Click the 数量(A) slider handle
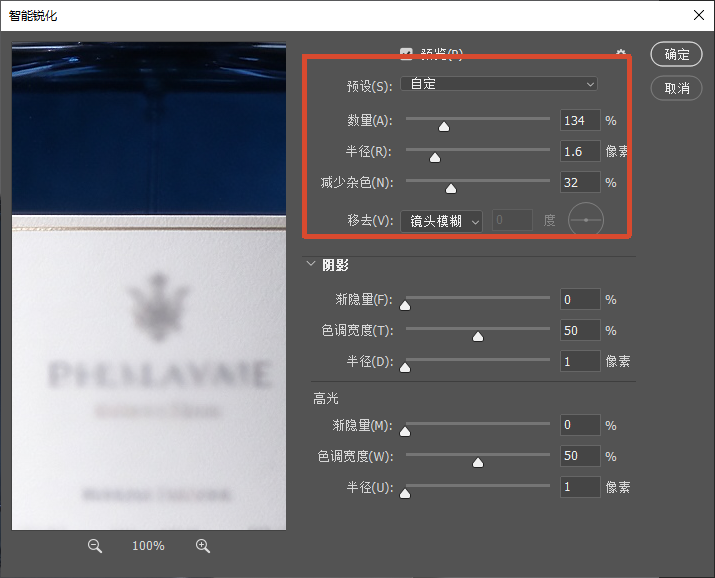This screenshot has width=715, height=578. click(444, 126)
